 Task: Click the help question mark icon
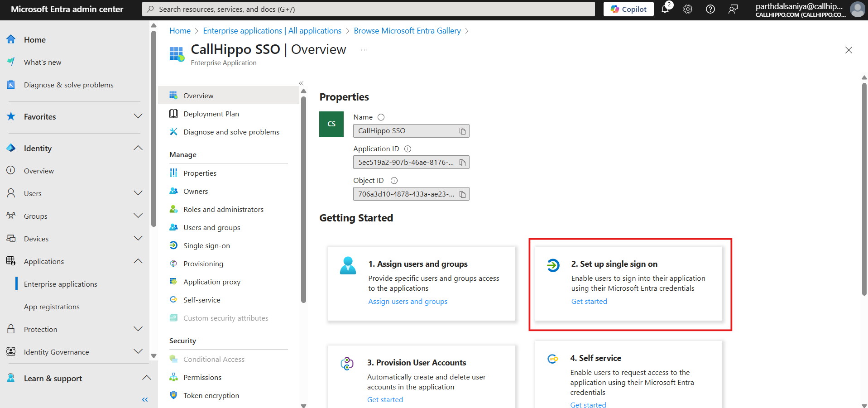[x=710, y=9]
